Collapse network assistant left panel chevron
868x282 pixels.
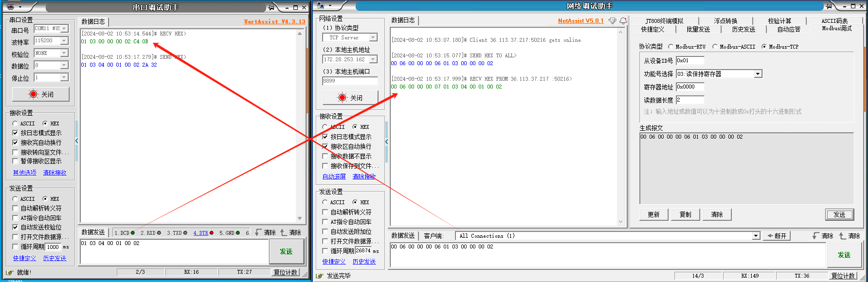point(386,142)
